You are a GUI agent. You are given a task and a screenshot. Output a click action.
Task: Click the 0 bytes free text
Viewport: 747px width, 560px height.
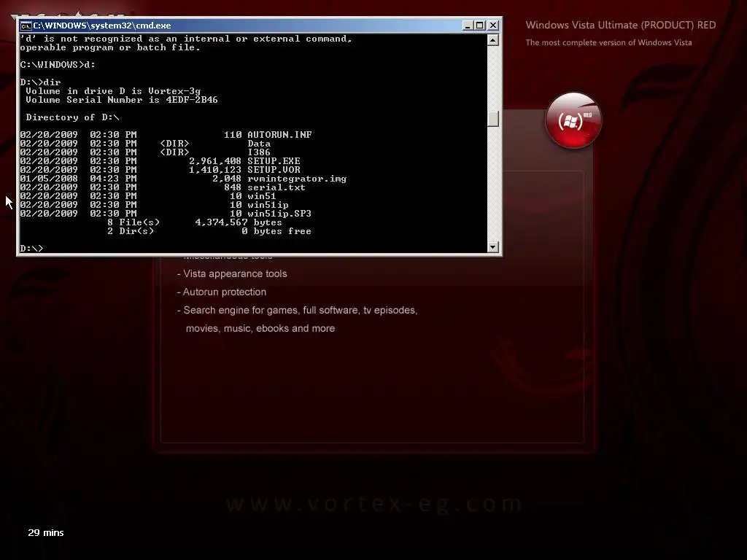click(x=276, y=231)
